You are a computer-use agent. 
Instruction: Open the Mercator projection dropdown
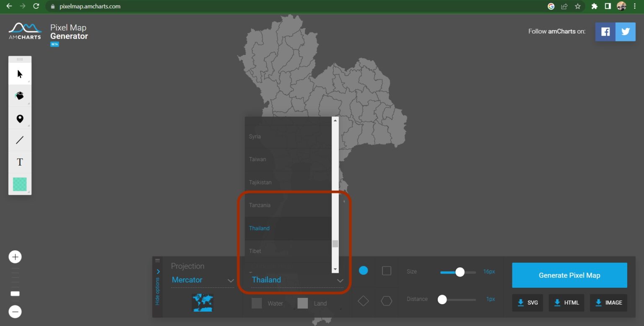tap(203, 280)
